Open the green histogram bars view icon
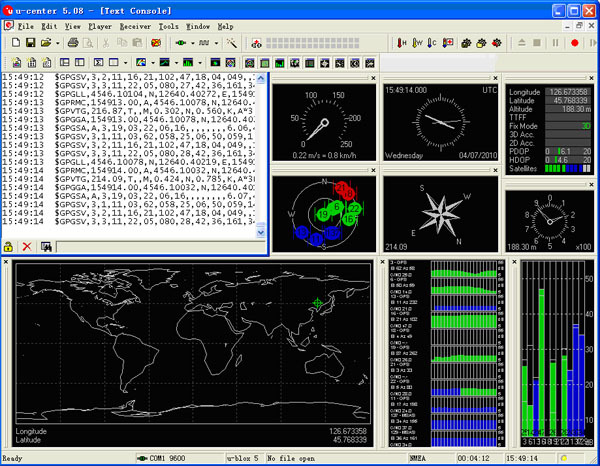600x466 pixels. [x=188, y=62]
